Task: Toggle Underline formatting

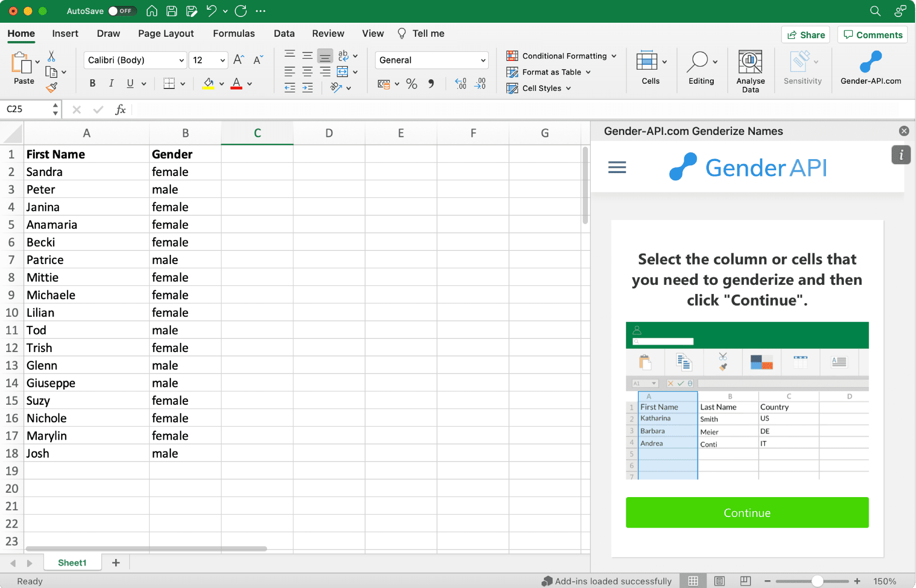Action: [130, 83]
